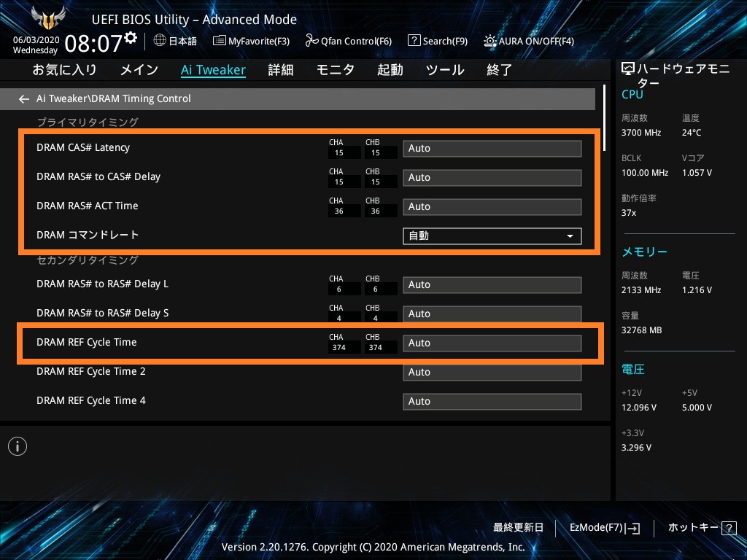Viewport: 747px width, 560px height.
Task: Click DRAM RAS# to RAS# Delay L field
Action: pyautogui.click(x=492, y=285)
